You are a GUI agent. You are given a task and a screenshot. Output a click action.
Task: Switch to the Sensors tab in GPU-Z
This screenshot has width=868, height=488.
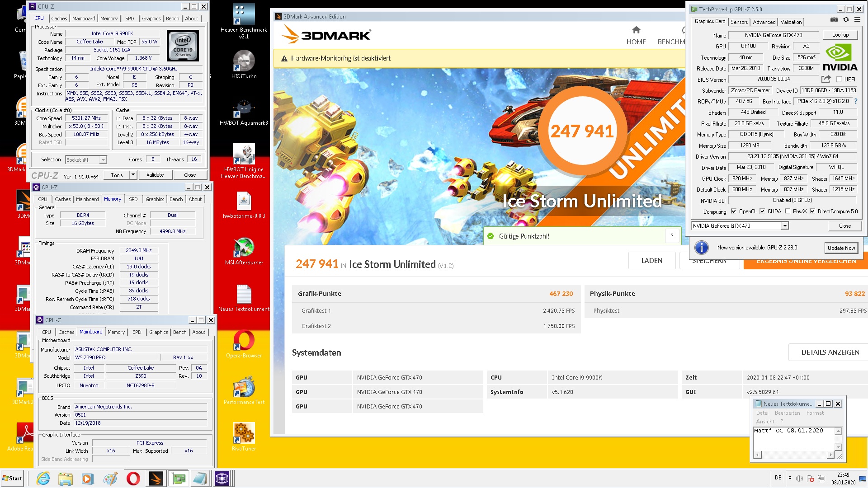click(739, 22)
